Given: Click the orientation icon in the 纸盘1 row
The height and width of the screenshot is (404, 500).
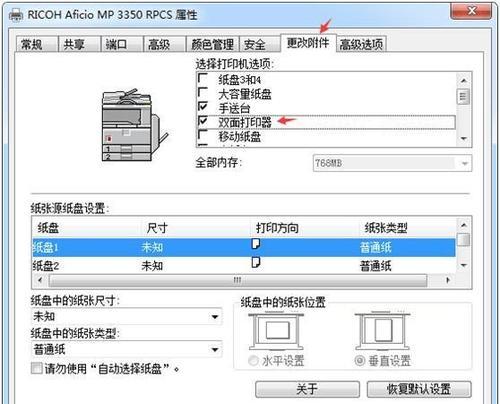Looking at the screenshot, I should 256,244.
